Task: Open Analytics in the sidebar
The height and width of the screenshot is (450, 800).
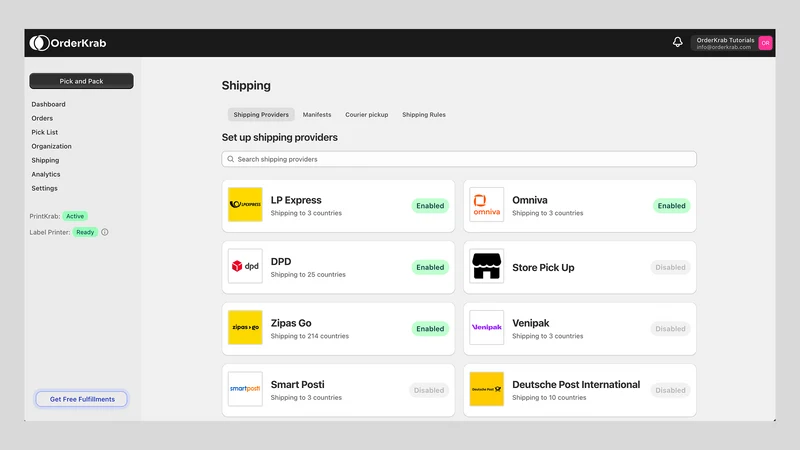Action: click(x=45, y=174)
